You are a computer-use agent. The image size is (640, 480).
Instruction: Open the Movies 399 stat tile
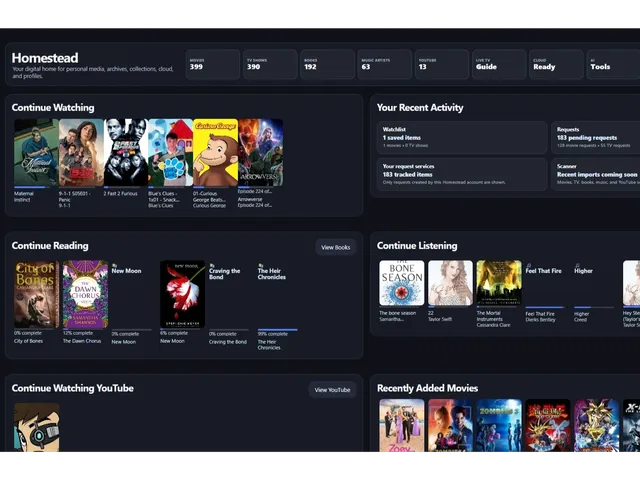pos(213,64)
